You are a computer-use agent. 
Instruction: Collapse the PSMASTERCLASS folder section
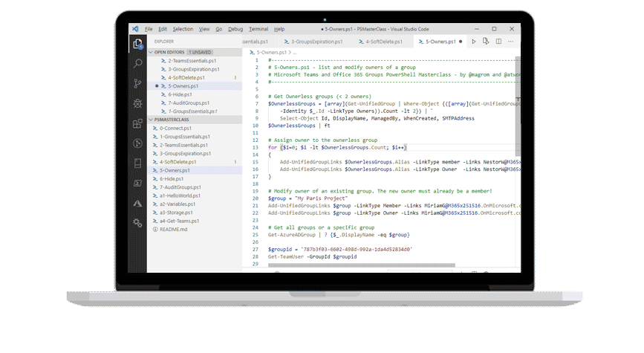click(151, 120)
